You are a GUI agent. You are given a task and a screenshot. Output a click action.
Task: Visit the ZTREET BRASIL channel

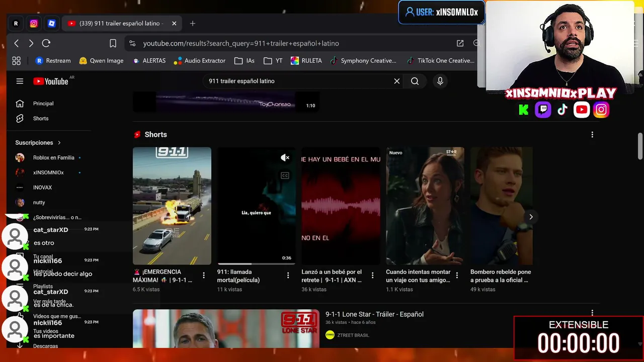[x=354, y=335]
